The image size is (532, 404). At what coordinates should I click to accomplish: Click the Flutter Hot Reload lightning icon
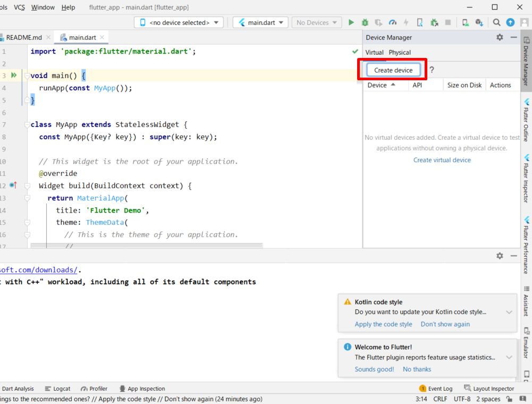406,22
